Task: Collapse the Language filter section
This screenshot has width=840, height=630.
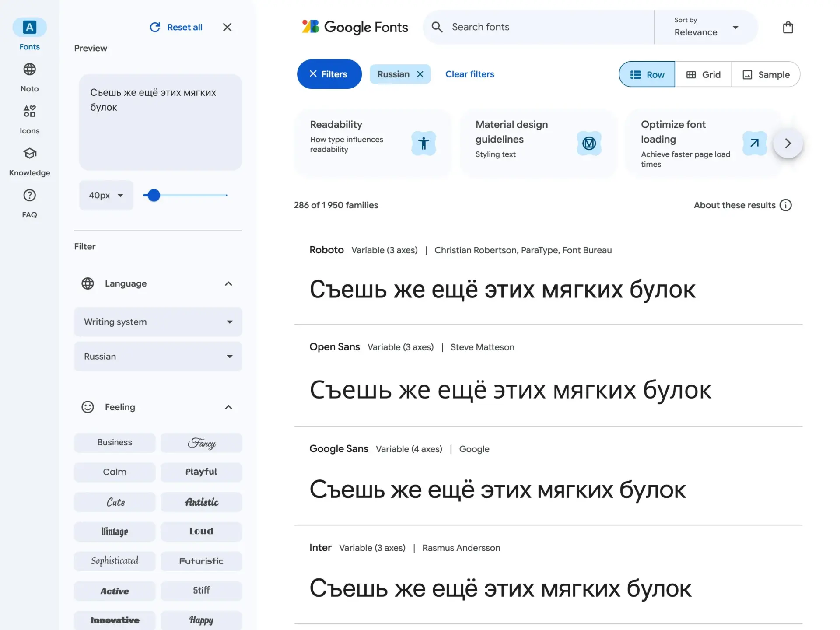Action: [x=228, y=283]
